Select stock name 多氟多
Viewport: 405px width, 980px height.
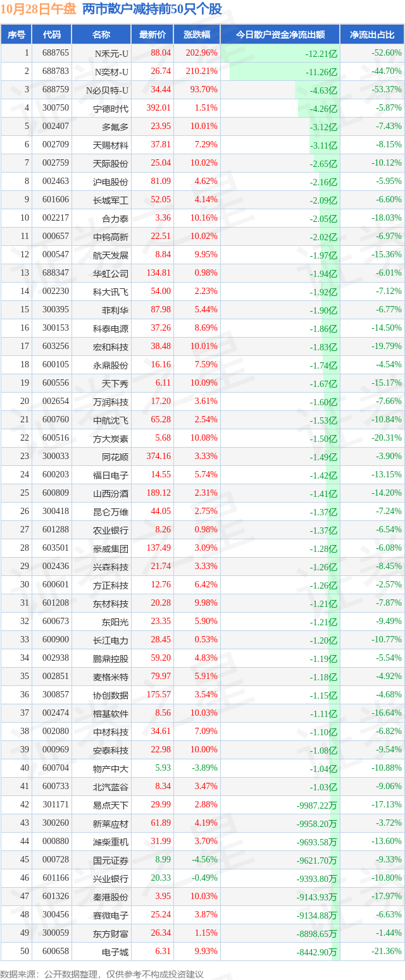(x=115, y=126)
